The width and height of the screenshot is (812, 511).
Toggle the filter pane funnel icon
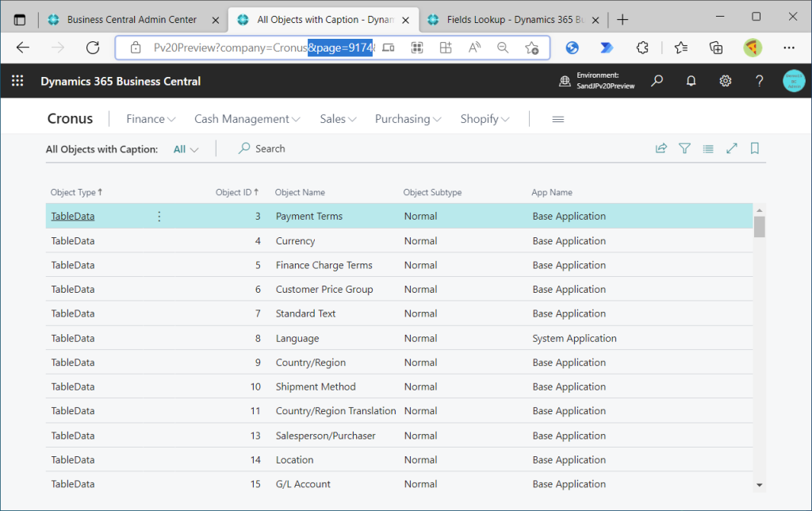pos(684,148)
